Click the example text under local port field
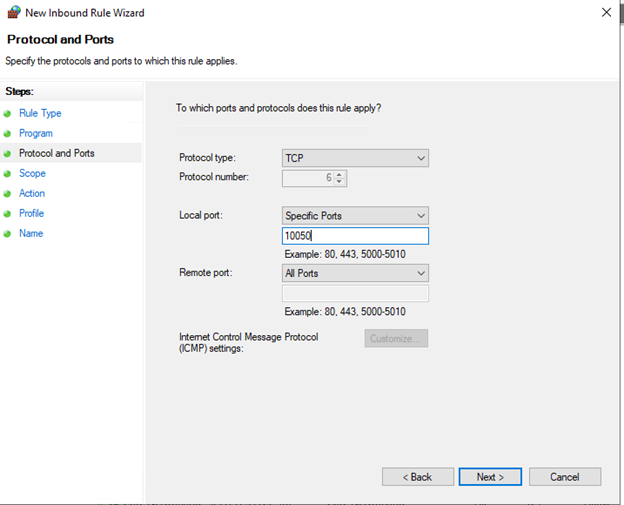 345,254
